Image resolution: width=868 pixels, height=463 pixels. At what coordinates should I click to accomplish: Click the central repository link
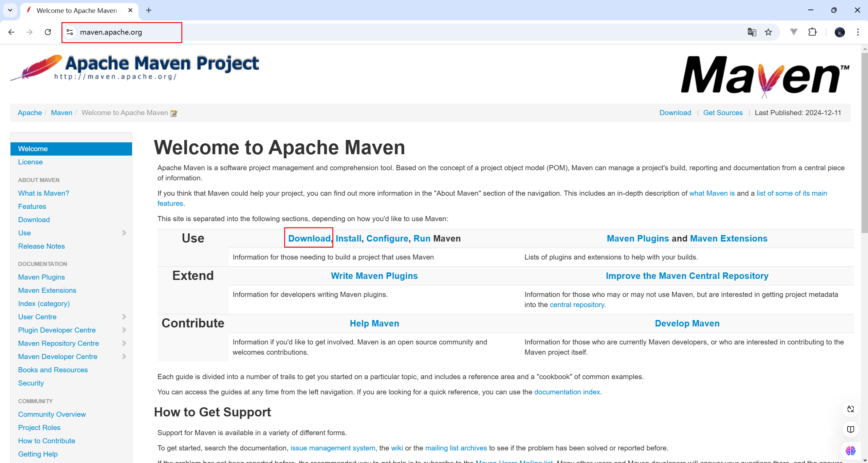[x=577, y=305]
